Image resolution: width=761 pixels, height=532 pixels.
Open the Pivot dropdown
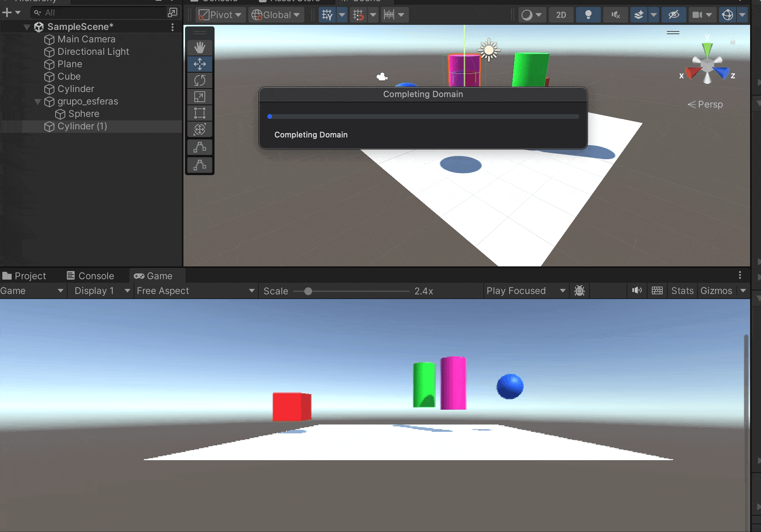[220, 15]
